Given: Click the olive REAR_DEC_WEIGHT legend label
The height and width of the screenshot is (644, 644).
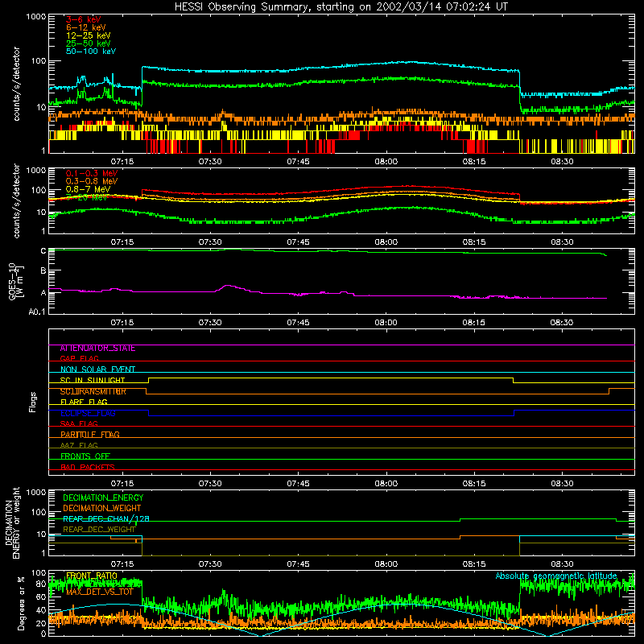Looking at the screenshot, I should [99, 530].
